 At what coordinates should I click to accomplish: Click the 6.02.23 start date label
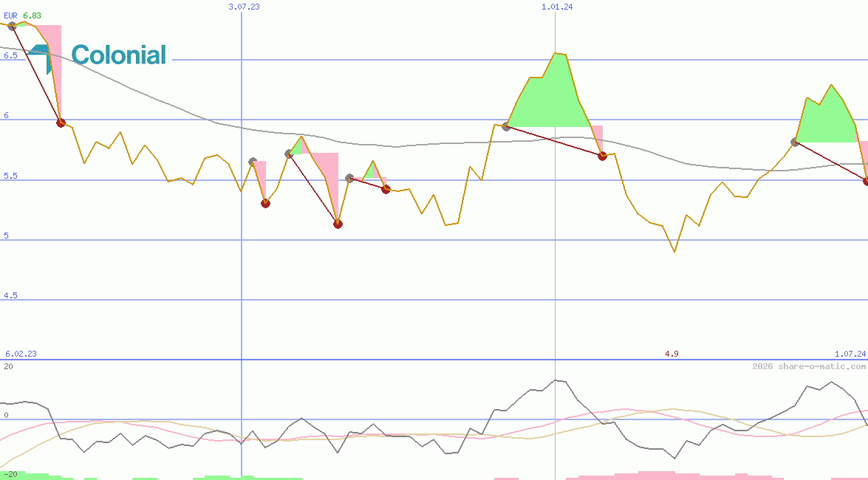[21, 354]
